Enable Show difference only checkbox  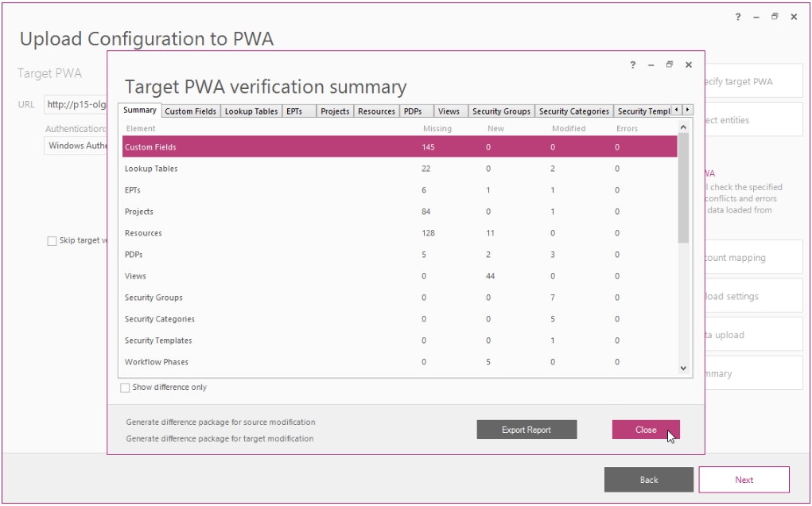tap(125, 387)
